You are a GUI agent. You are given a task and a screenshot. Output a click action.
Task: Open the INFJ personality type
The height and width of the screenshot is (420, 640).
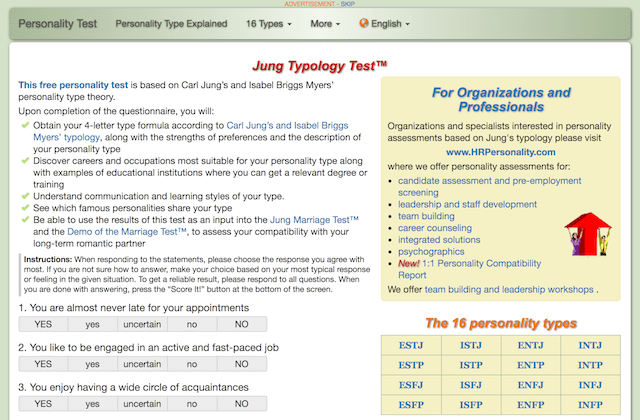coord(590,385)
